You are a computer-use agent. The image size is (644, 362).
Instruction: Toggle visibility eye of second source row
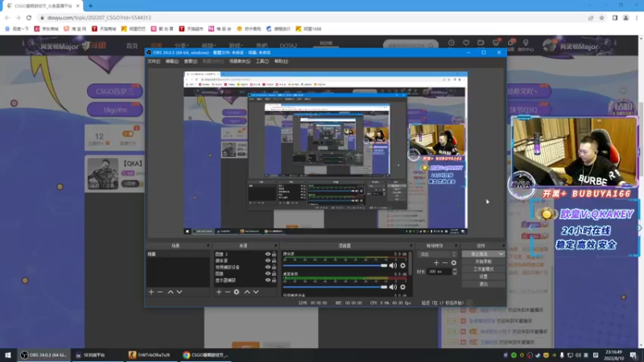[x=268, y=261]
